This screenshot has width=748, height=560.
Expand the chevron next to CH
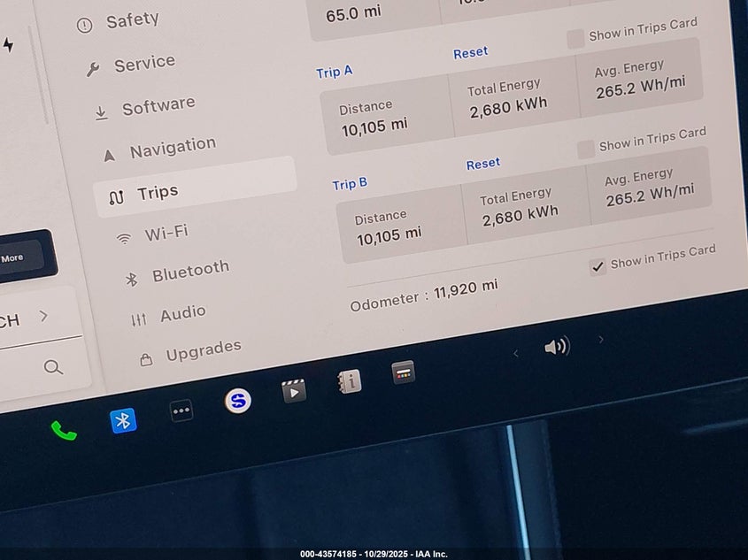click(43, 316)
